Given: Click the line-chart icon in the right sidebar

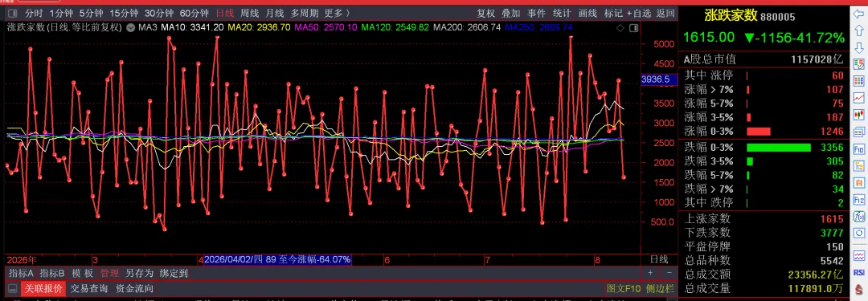Looking at the screenshot, I should [859, 97].
